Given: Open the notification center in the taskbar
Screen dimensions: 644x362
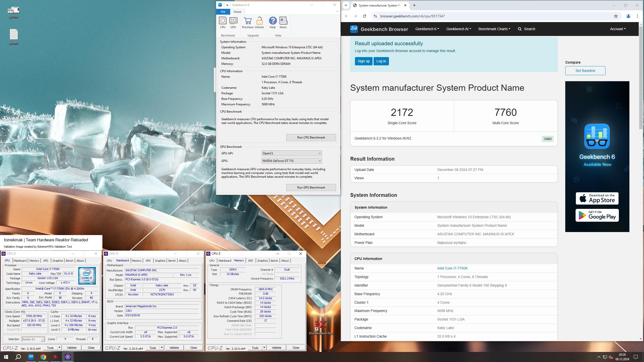Looking at the screenshot, I should coord(636,357).
